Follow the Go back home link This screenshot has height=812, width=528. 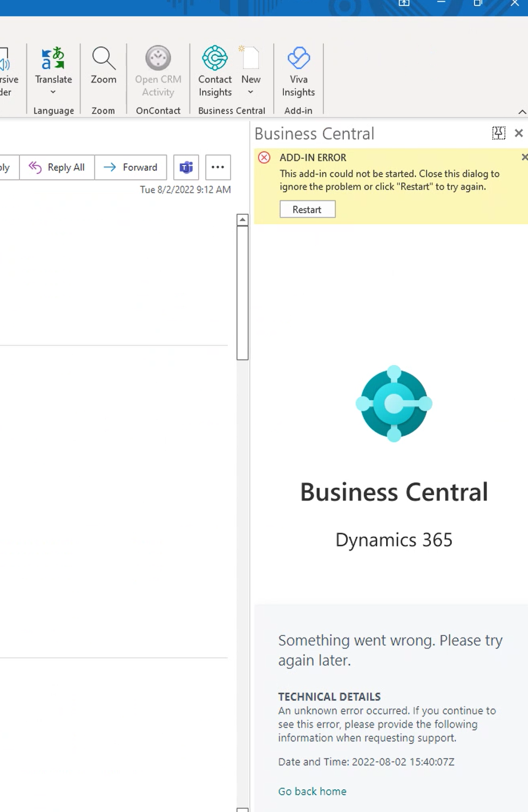coord(312,791)
